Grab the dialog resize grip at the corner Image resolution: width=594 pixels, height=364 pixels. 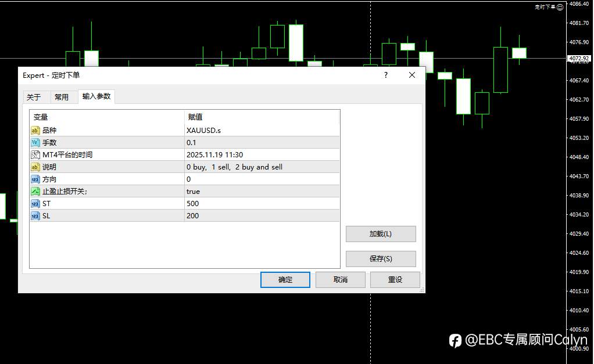click(421, 290)
